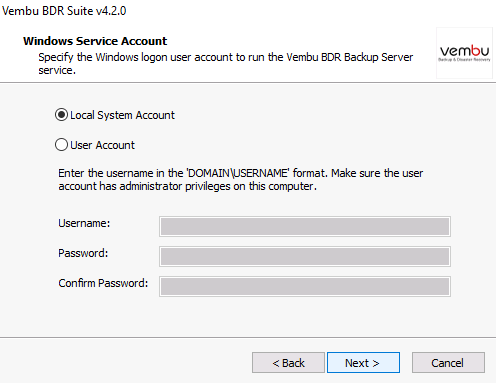Click the DOMAIN\USERNAME format instruction text
This screenshot has height=383, width=496.
pyautogui.click(x=241, y=180)
